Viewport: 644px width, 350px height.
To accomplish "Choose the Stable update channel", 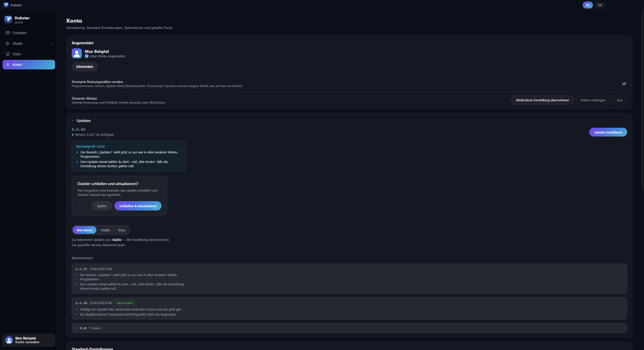I will (x=105, y=230).
